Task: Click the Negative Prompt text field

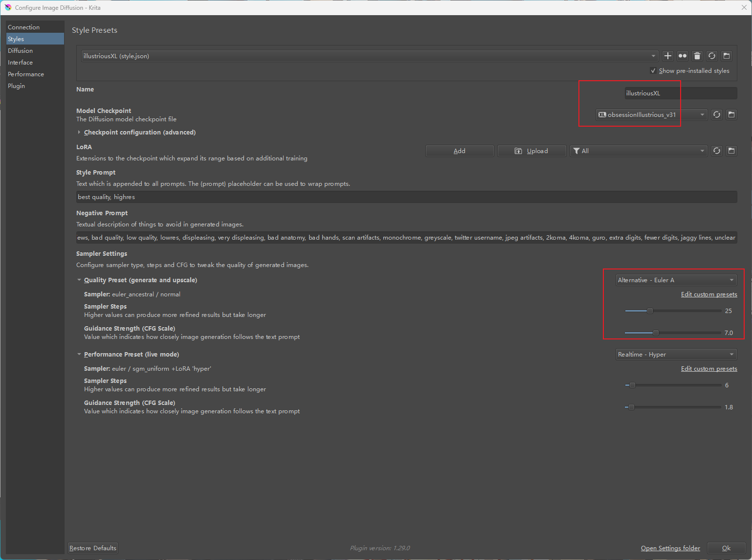Action: coord(407,237)
